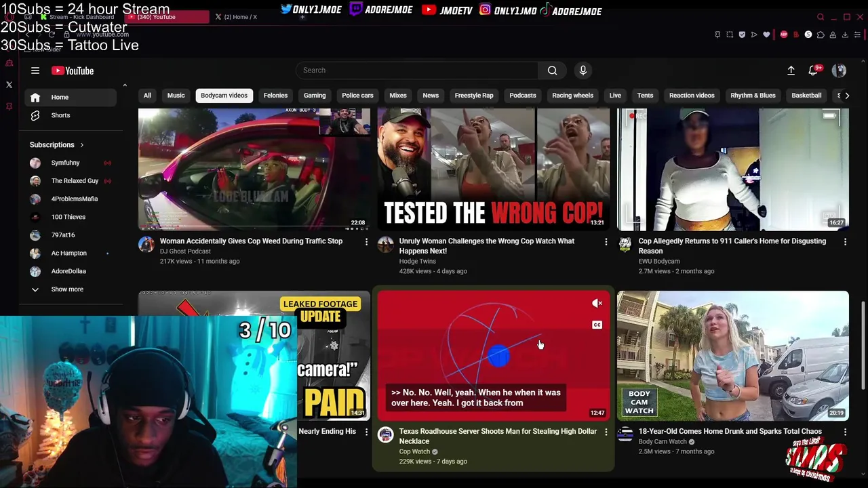The width and height of the screenshot is (868, 488).
Task: Select the Gaming chip
Action: pos(315,96)
